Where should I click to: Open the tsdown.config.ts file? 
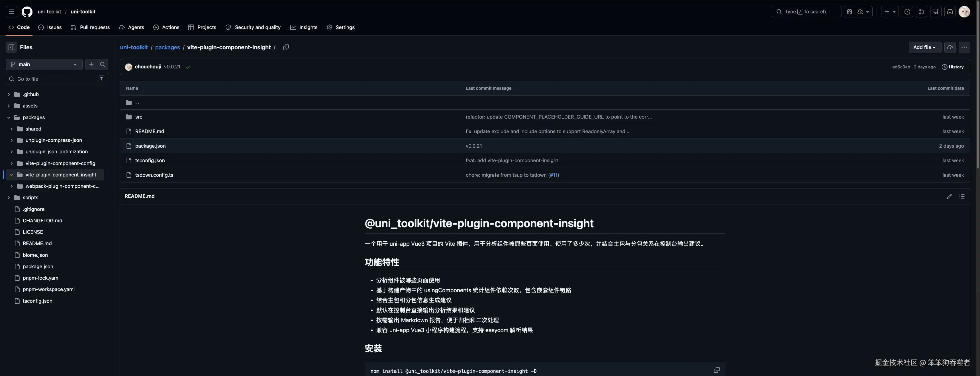click(154, 175)
